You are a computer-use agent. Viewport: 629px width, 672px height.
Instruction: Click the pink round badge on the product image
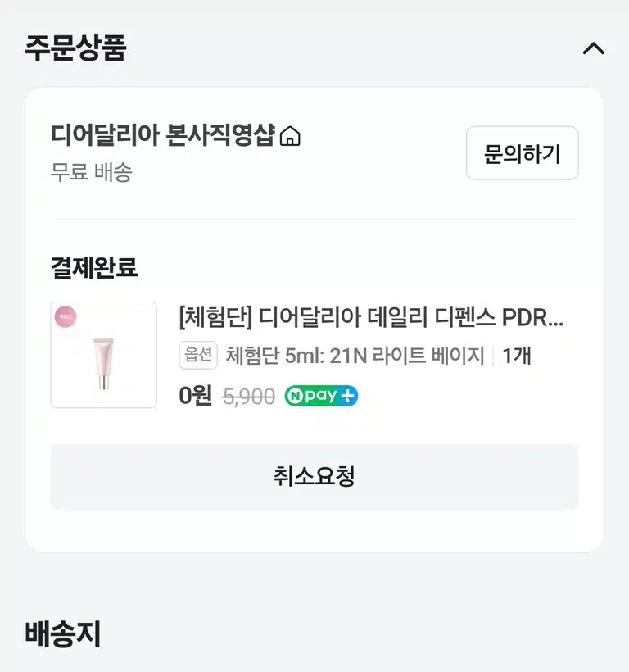click(66, 317)
